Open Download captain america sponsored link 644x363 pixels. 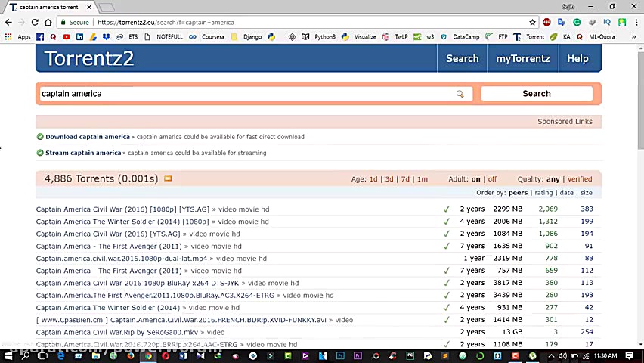tap(88, 137)
